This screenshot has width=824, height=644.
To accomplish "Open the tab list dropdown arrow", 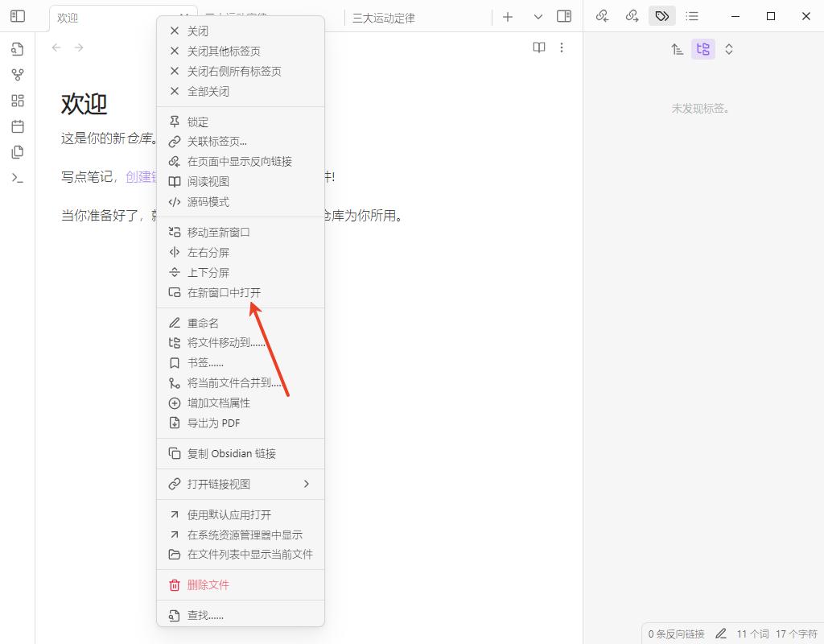I will tap(538, 16).
